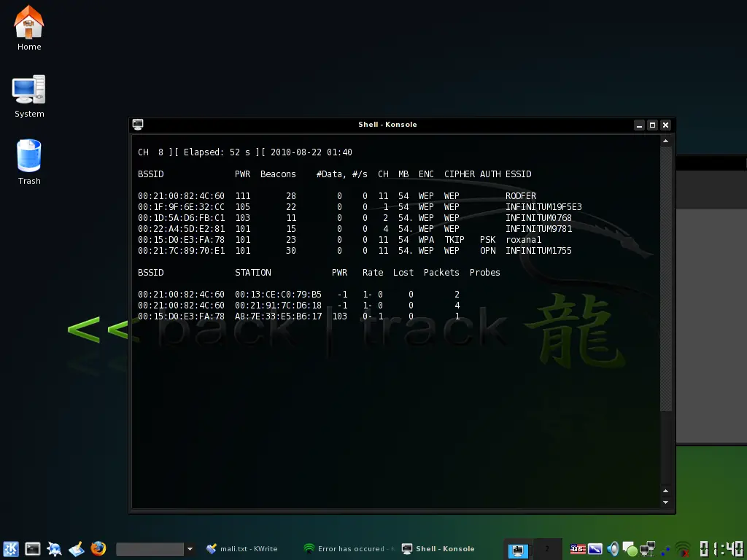Switch to virtual desktop 1 in pager
747x560 pixels.
518,549
